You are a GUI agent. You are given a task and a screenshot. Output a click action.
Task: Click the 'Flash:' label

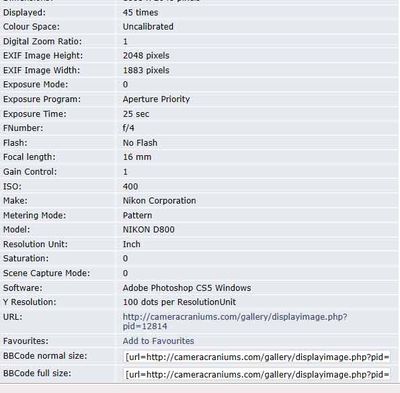click(15, 143)
